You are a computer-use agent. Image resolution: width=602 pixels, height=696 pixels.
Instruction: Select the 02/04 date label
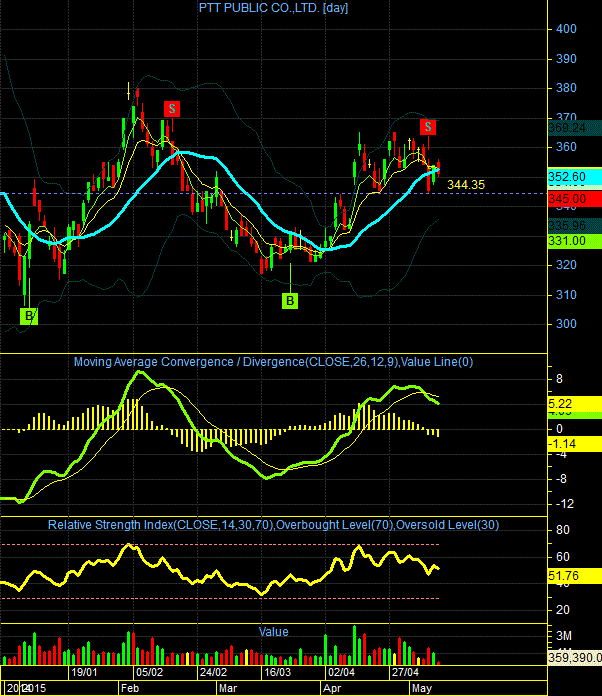(341, 672)
